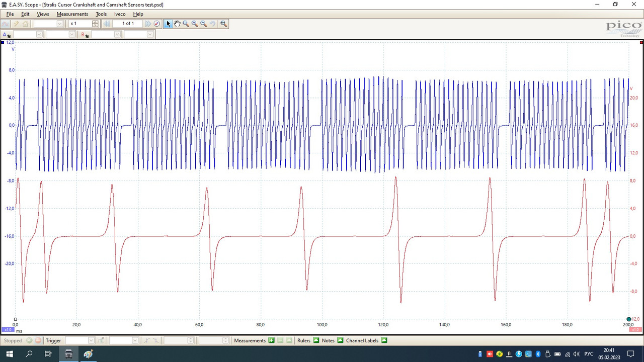Activate the hand pan tool
Image resolution: width=644 pixels, height=362 pixels.
pos(177,24)
